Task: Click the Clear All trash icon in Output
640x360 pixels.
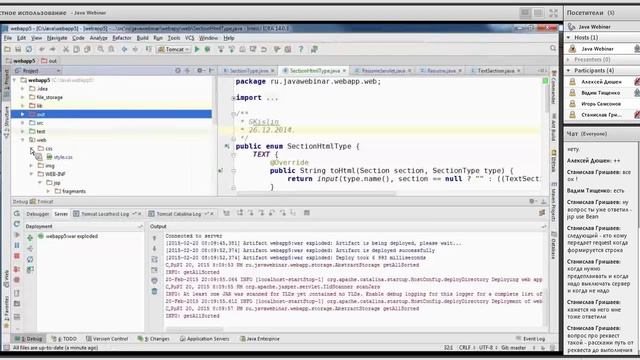Action: (154, 291)
